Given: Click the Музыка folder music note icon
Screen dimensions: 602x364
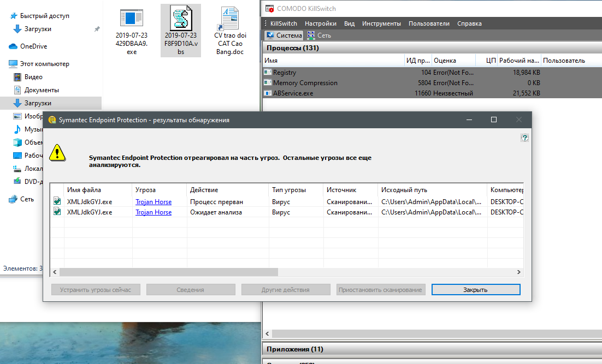Looking at the screenshot, I should pyautogui.click(x=17, y=129).
